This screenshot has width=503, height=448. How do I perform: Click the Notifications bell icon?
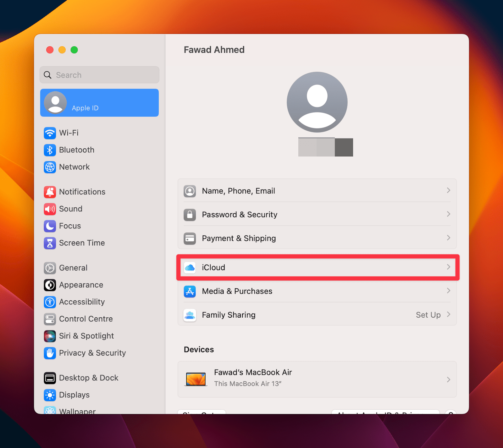point(50,192)
